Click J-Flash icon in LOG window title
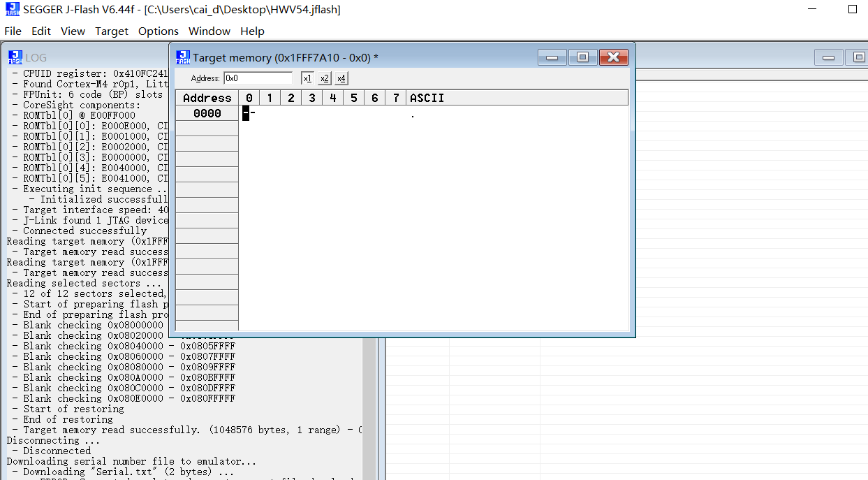 [x=15, y=57]
